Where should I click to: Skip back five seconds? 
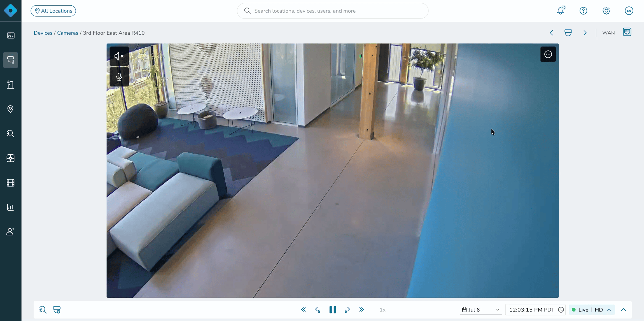coord(318,310)
